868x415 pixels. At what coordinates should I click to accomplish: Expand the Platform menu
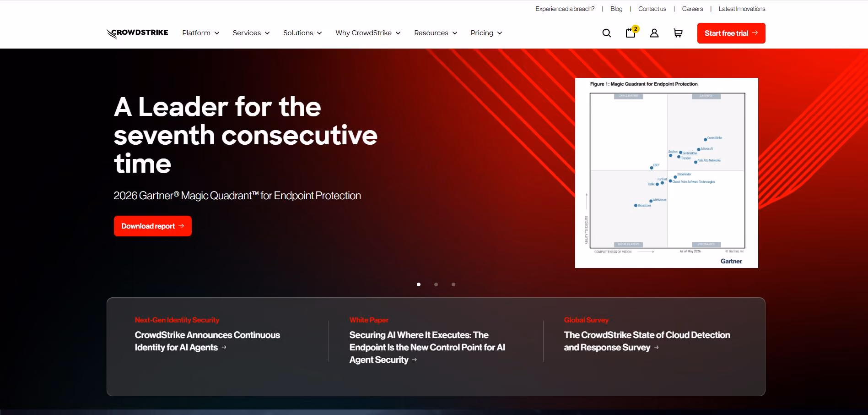point(201,33)
